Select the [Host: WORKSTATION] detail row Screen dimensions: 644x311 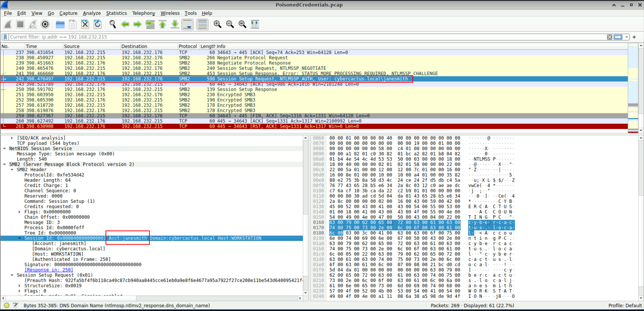coord(151,254)
